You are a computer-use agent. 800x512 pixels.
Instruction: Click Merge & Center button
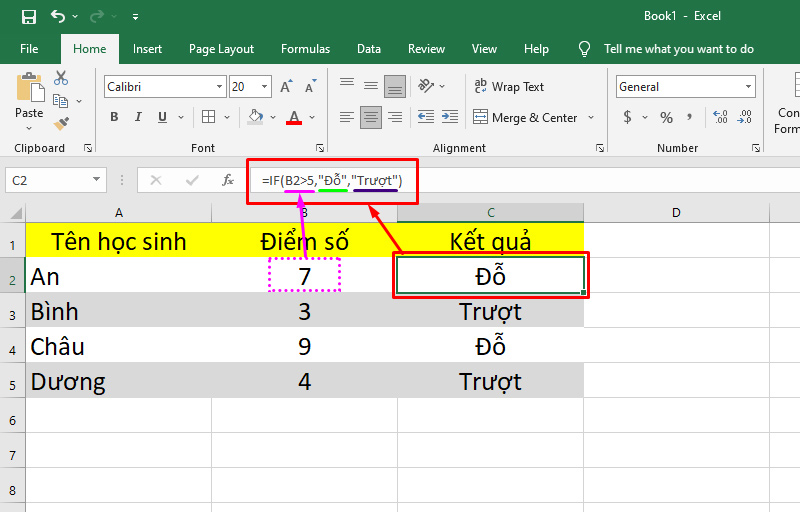point(525,118)
